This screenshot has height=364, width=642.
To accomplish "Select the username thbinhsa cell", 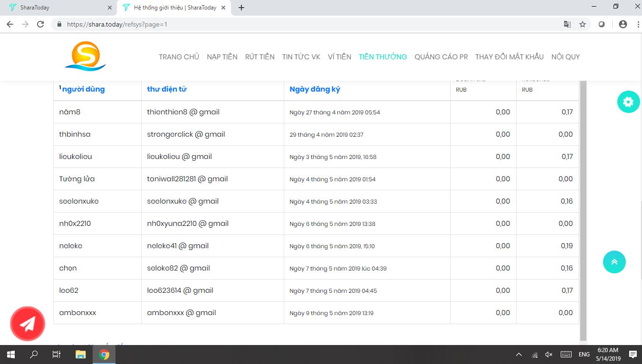I will [97, 134].
